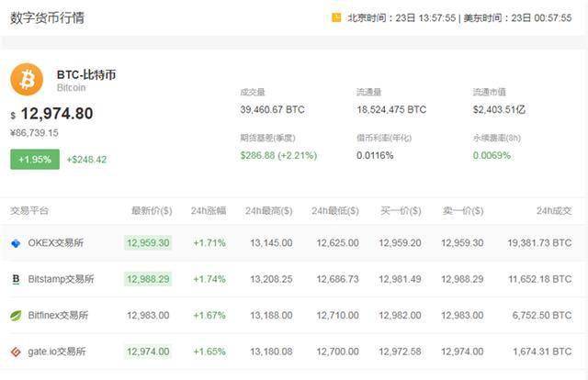This screenshot has height=380, width=588.
Task: Sort by 24h成交 column header
Action: point(554,210)
